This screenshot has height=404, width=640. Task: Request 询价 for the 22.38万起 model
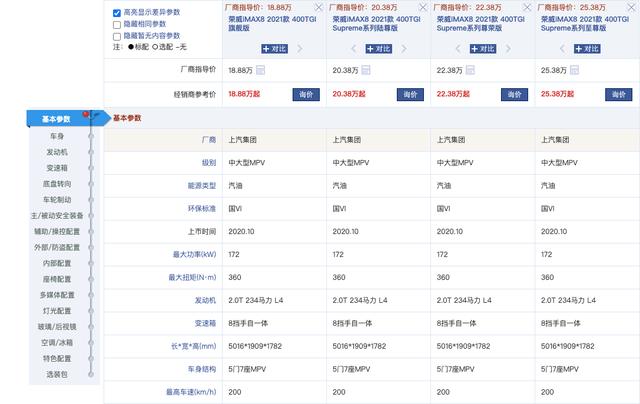[x=514, y=94]
